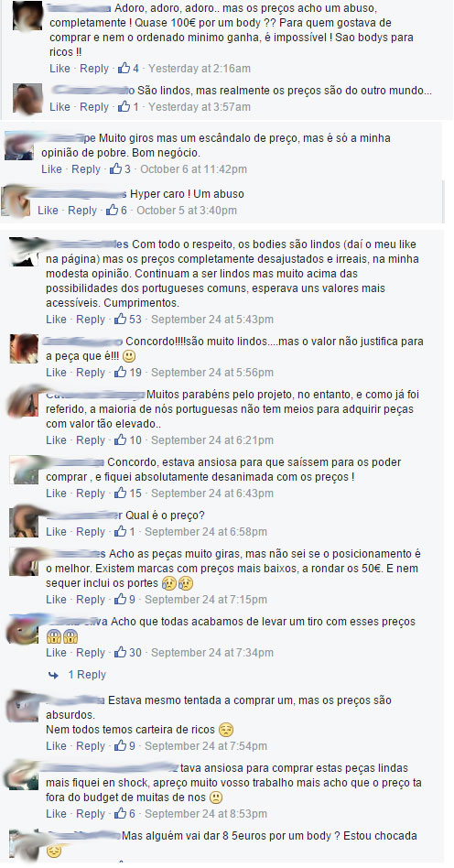The width and height of the screenshot is (454, 868).
Task: Reply to the 'Qual é o preço?' comment
Action: (x=91, y=531)
